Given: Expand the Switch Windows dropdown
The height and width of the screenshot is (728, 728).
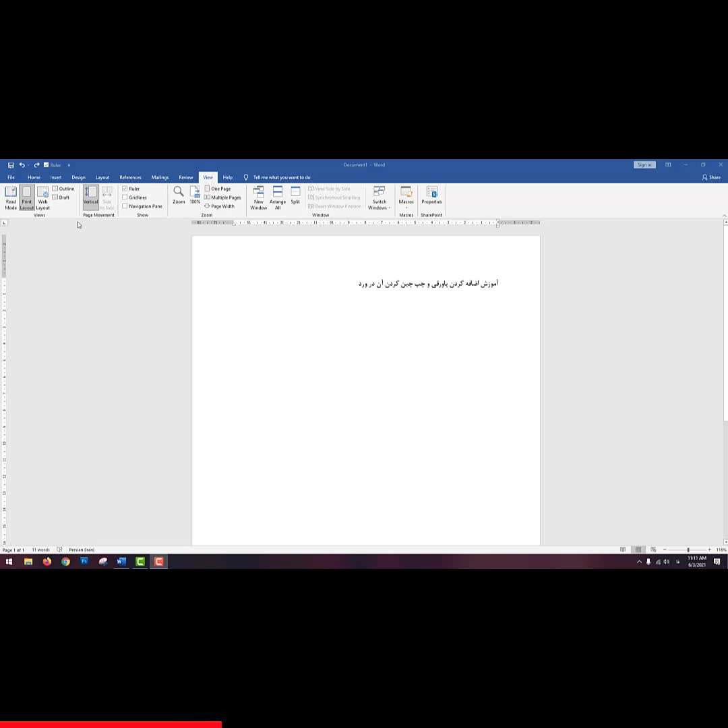Looking at the screenshot, I should [x=380, y=204].
